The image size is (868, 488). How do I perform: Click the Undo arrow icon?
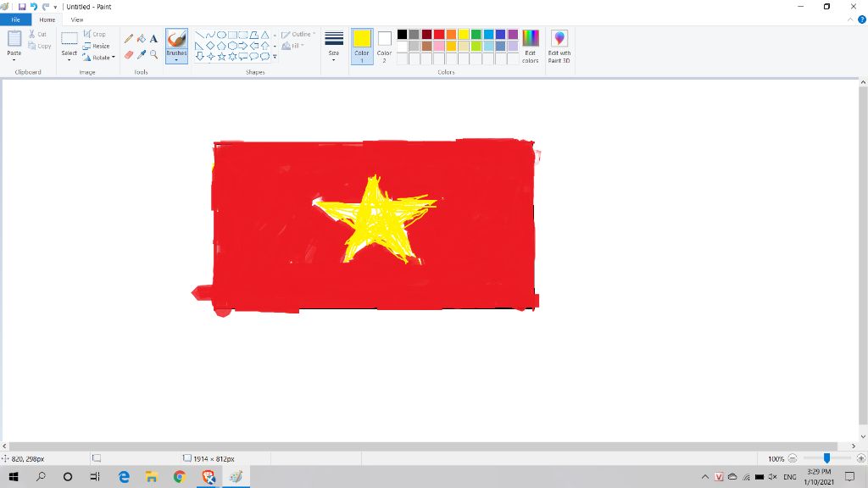point(34,7)
